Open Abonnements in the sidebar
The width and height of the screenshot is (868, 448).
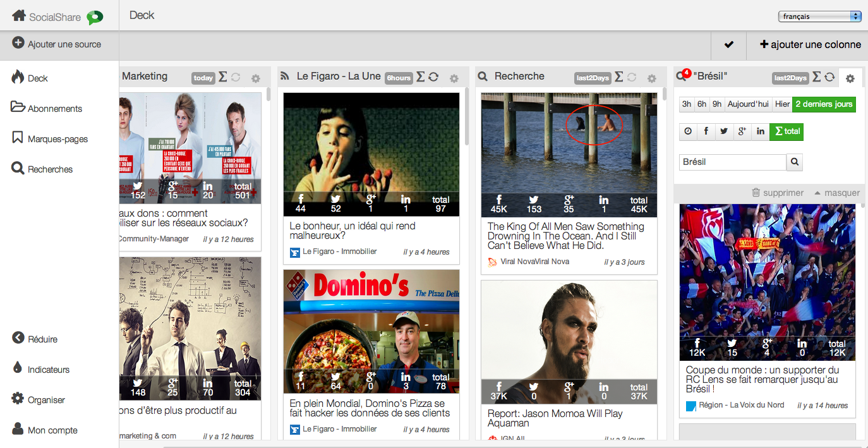tap(55, 109)
